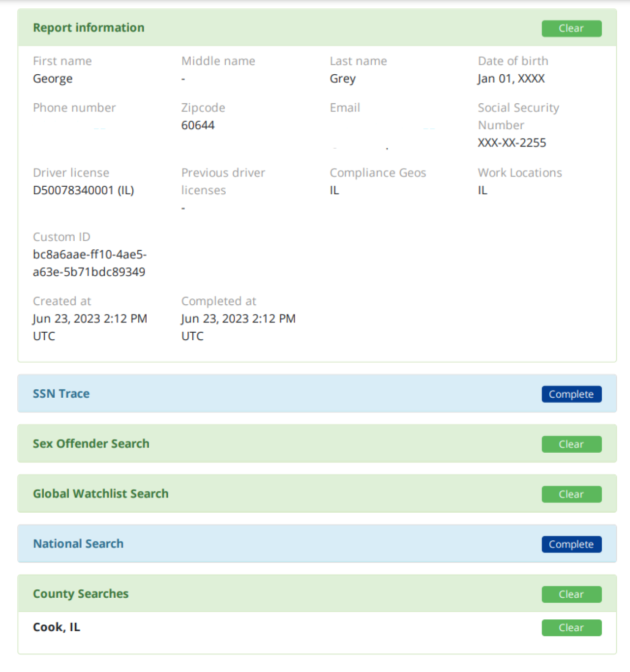630x672 pixels.
Task: Expand the Global Watchlist Search section
Action: (100, 494)
